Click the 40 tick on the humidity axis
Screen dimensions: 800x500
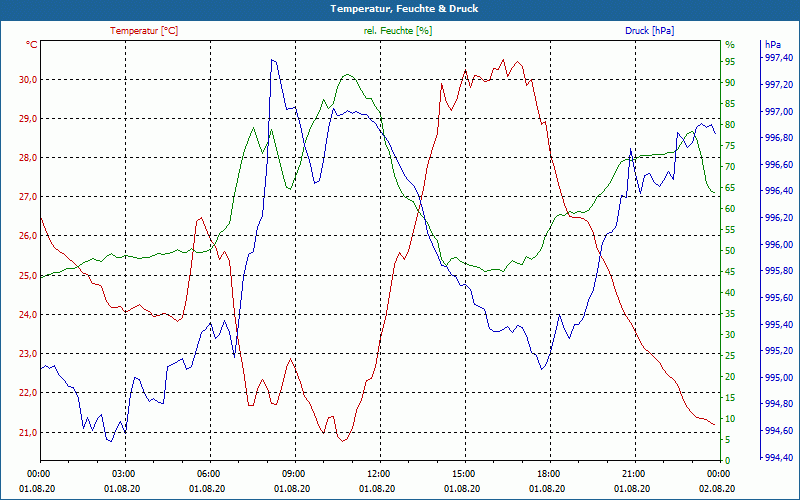(730, 293)
